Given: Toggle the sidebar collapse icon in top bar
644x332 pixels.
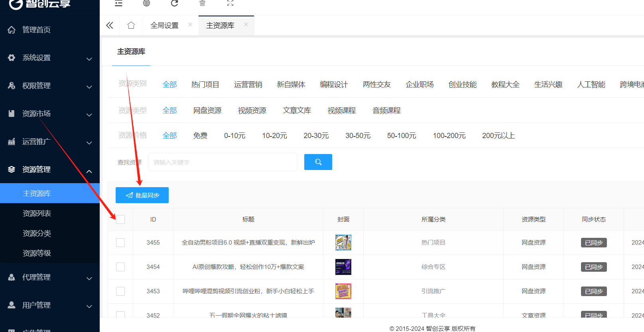Looking at the screenshot, I should [x=118, y=3].
